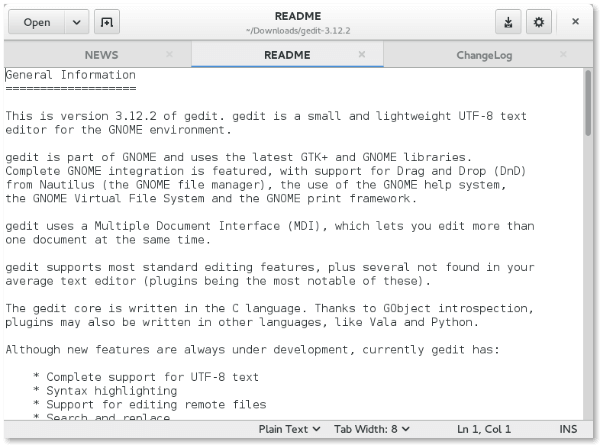
Task: Save the current file icon
Action: tap(508, 22)
